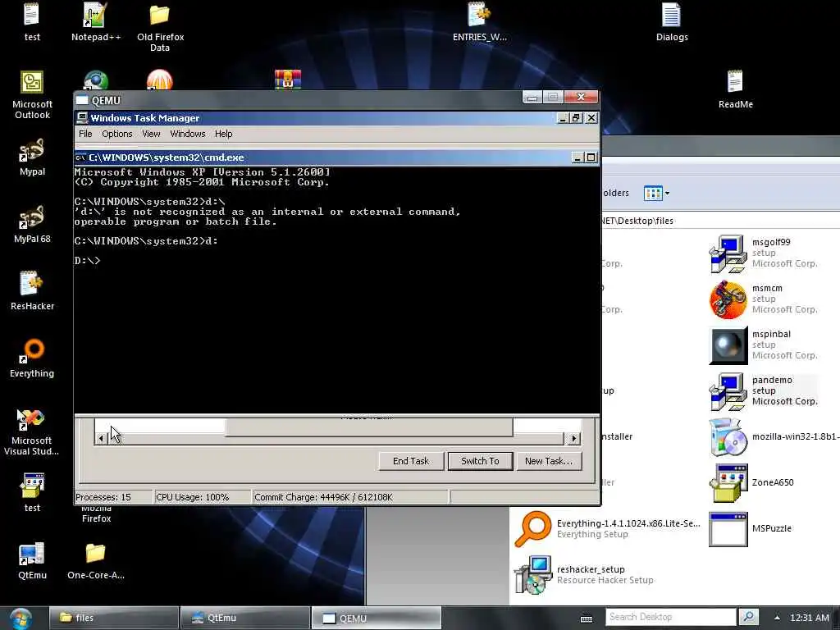Viewport: 840px width, 630px height.
Task: Open the Notepad++ desktop shortcut
Action: point(96,21)
